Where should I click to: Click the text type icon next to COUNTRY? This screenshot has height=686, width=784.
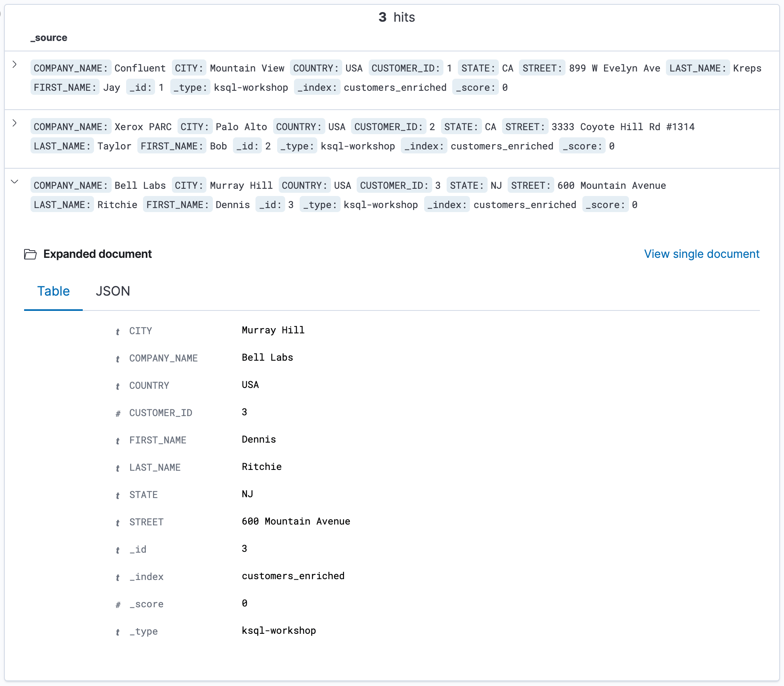point(118,386)
